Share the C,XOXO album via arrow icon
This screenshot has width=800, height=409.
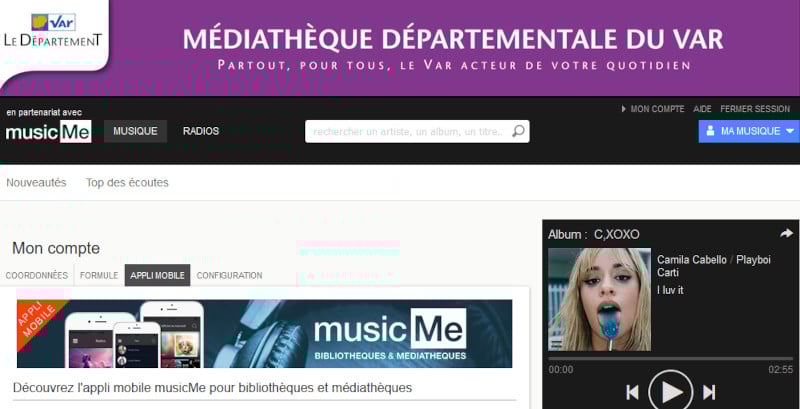tap(786, 234)
